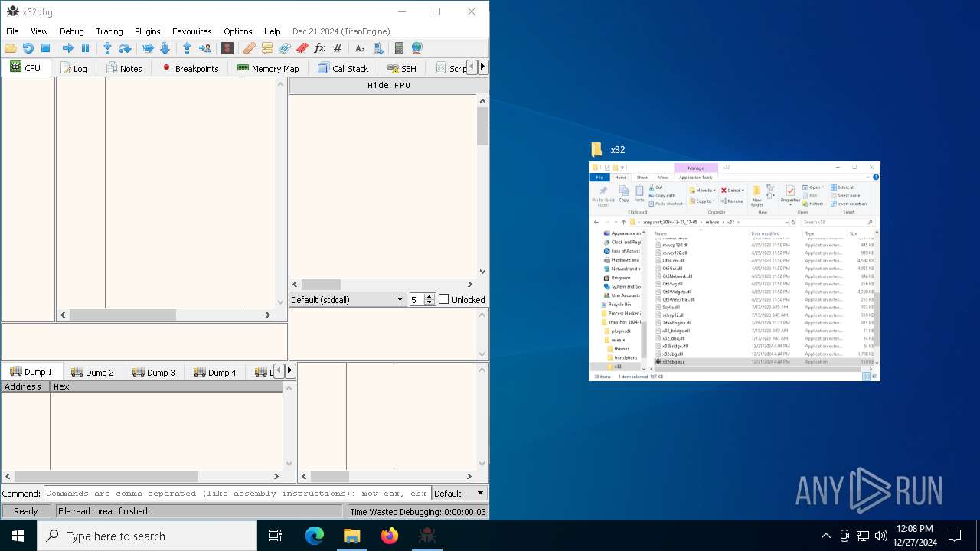
Task: Open the Options menu
Action: click(x=238, y=31)
